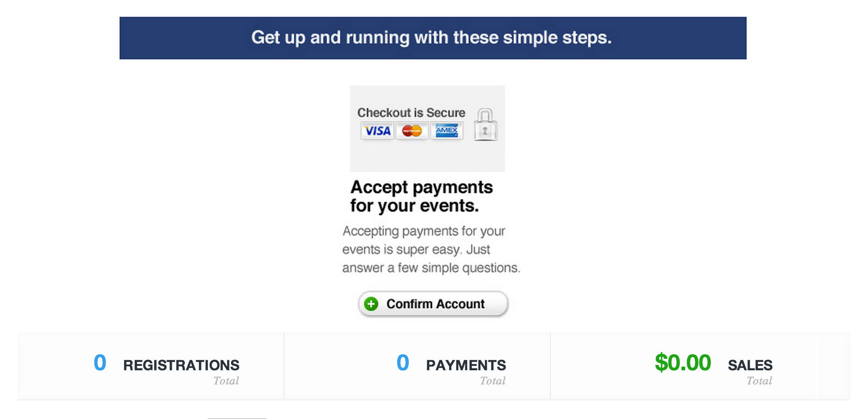The image size is (868, 419).
Task: Click the REGISTRATIONS label
Action: pyautogui.click(x=181, y=365)
